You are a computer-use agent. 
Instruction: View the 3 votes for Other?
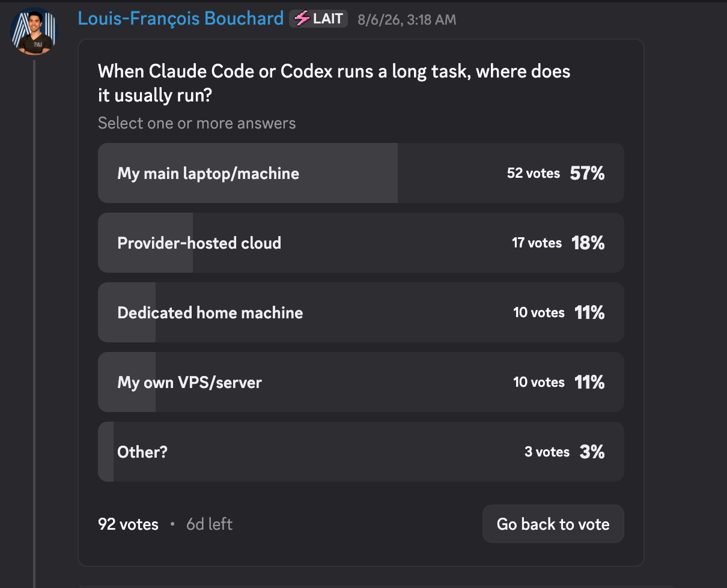coord(547,452)
